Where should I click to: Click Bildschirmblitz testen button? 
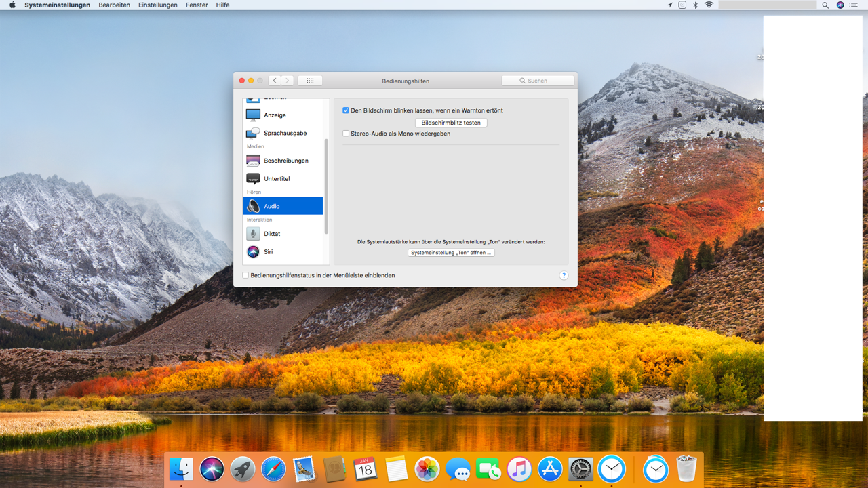[451, 123]
